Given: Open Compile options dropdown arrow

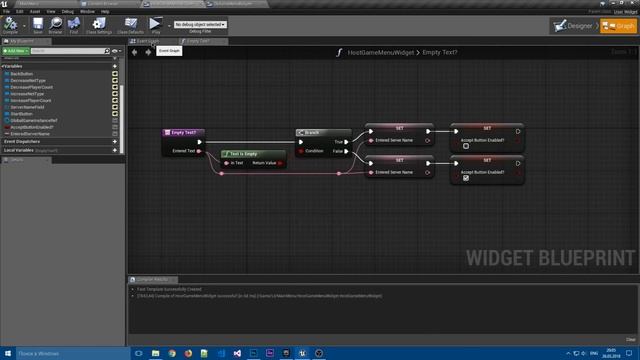Looking at the screenshot, I should click(x=24, y=26).
